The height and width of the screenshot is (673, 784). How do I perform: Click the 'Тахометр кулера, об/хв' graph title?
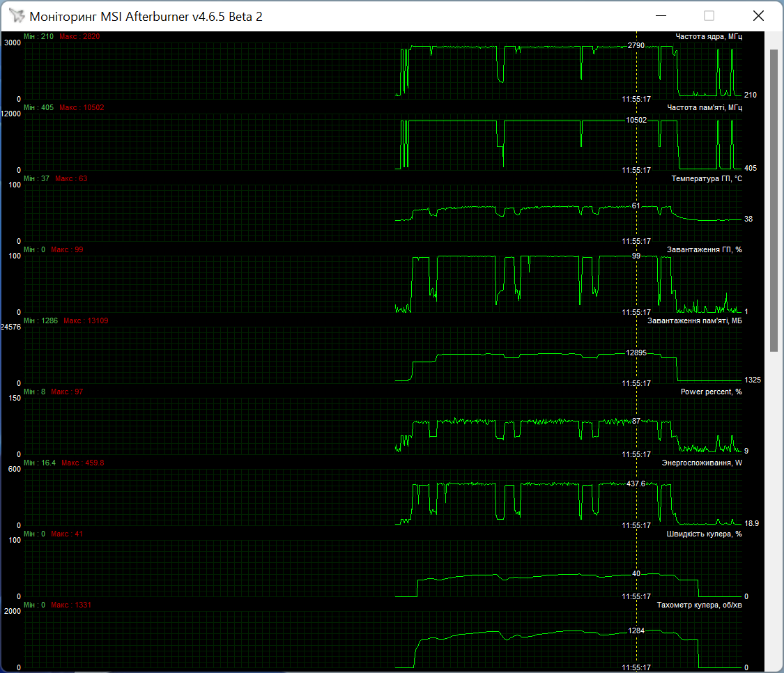(x=699, y=605)
